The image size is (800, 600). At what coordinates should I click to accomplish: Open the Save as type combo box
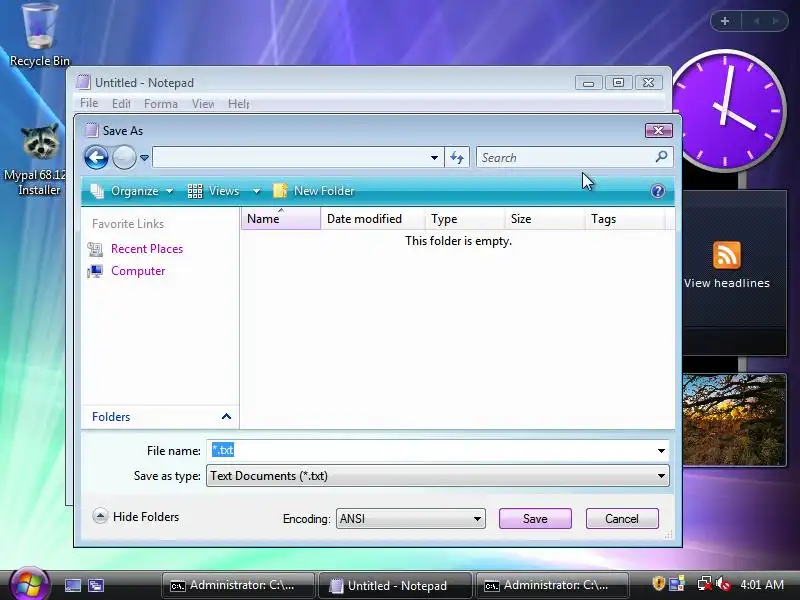click(438, 476)
